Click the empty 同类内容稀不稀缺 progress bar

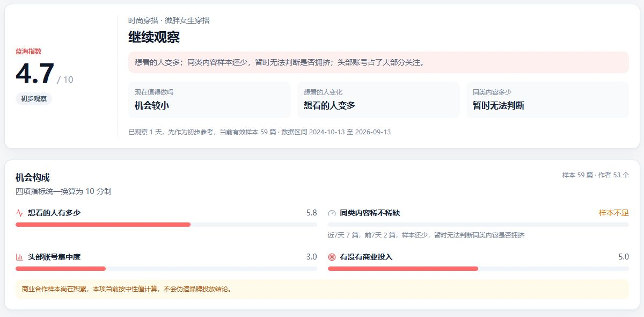478,225
